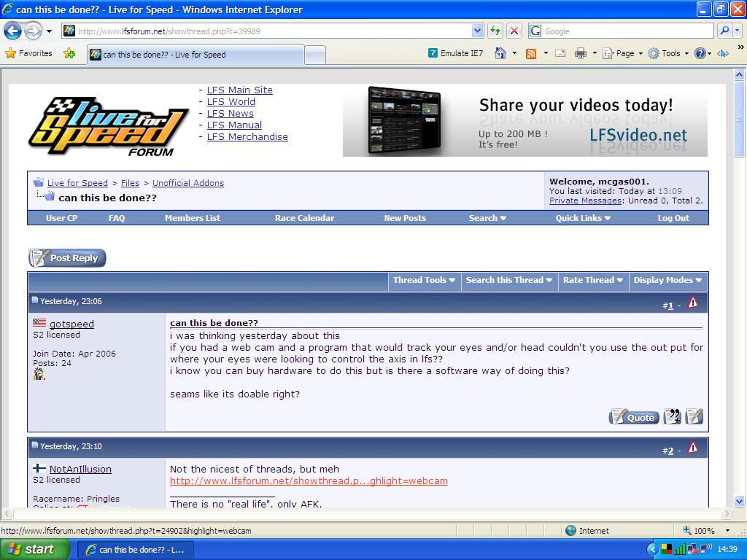
Task: Click the magnifier Search icon
Action: click(x=724, y=31)
